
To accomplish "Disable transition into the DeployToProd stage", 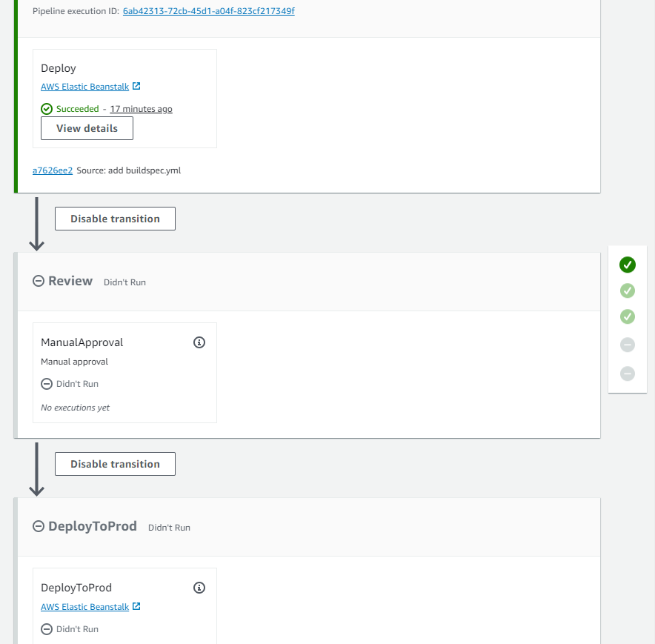I will 115,464.
